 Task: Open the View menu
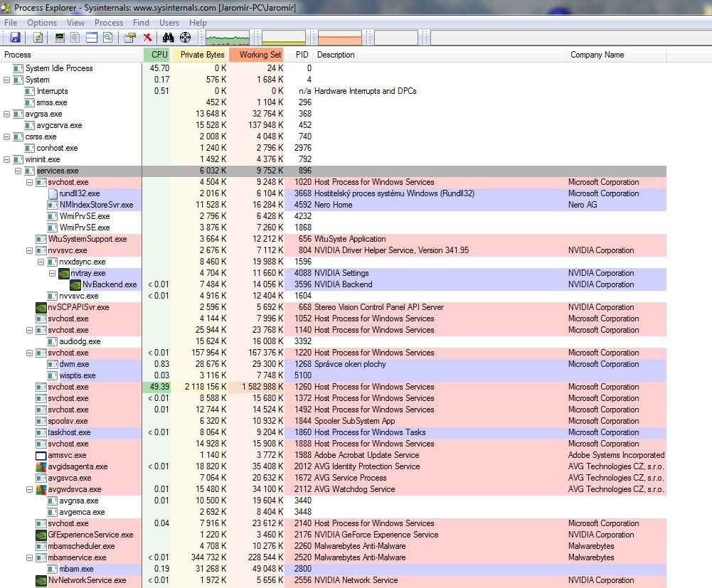click(x=75, y=23)
